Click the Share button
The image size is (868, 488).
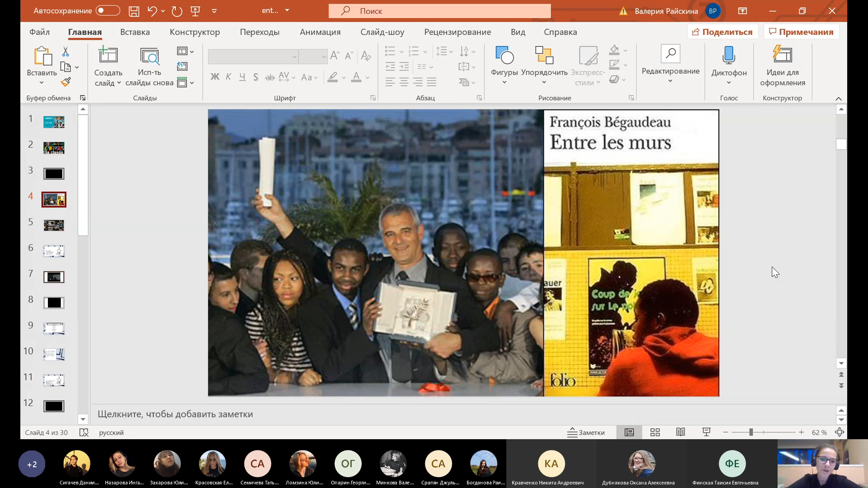point(722,32)
